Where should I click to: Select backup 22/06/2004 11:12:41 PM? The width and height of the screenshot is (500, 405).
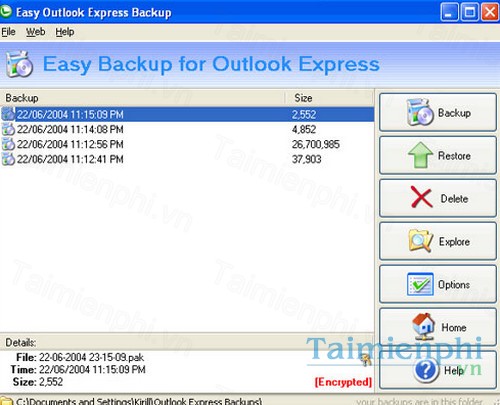click(187, 159)
